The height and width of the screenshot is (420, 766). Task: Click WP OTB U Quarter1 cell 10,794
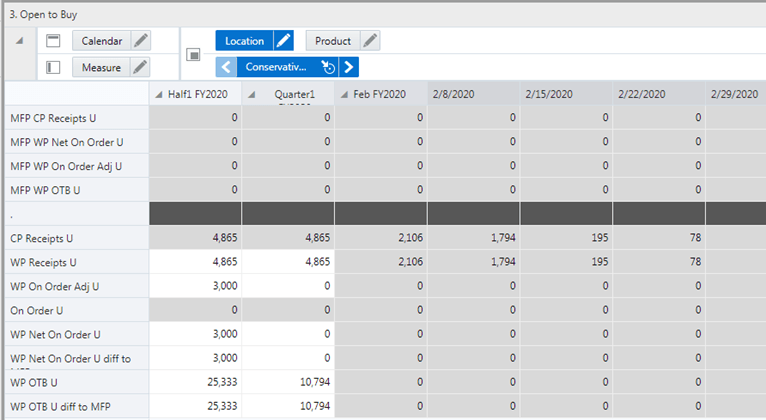point(288,382)
